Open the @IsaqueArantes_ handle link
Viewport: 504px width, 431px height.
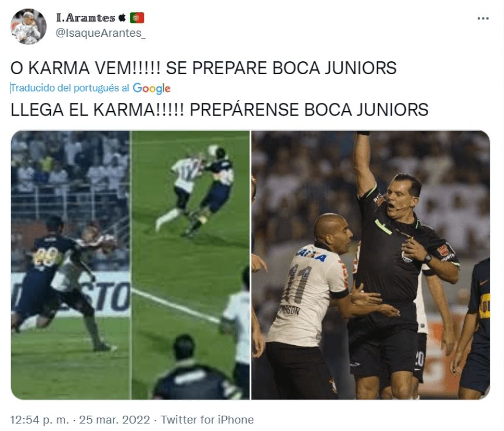click(101, 33)
